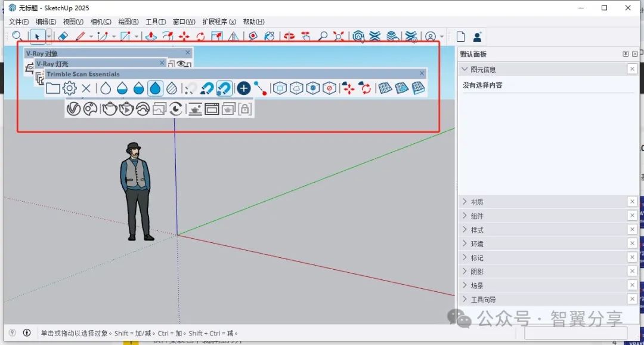Toggle the empty outline droplet display mode
The image size is (644, 345).
pos(106,88)
